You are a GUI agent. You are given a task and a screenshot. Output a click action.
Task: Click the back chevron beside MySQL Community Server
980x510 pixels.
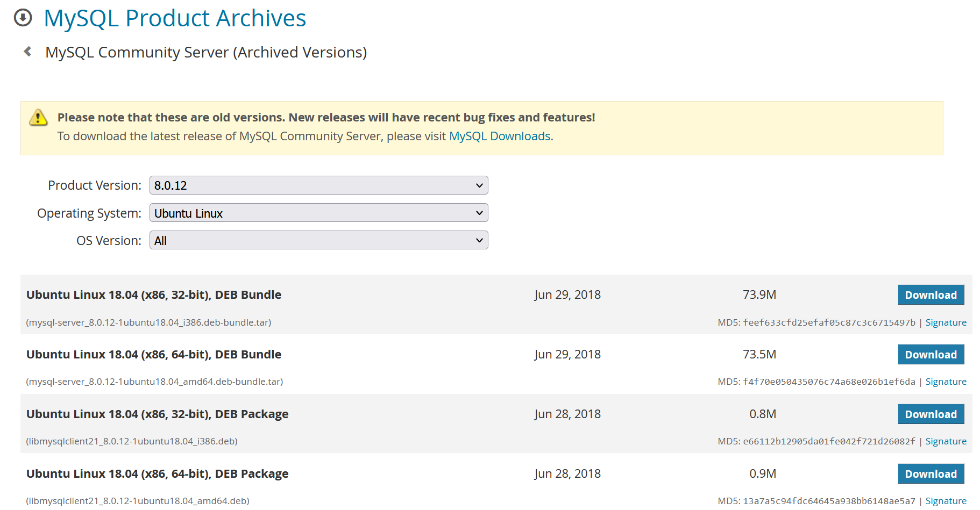27,52
